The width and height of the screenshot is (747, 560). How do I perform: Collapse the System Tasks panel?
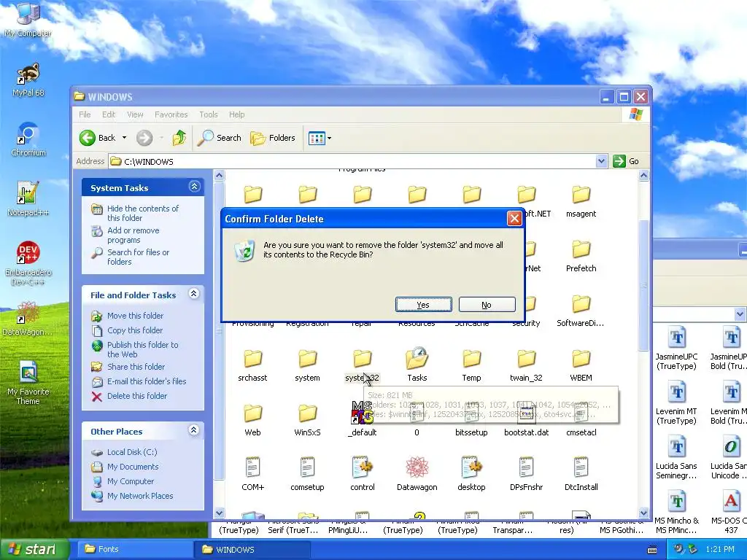point(194,187)
